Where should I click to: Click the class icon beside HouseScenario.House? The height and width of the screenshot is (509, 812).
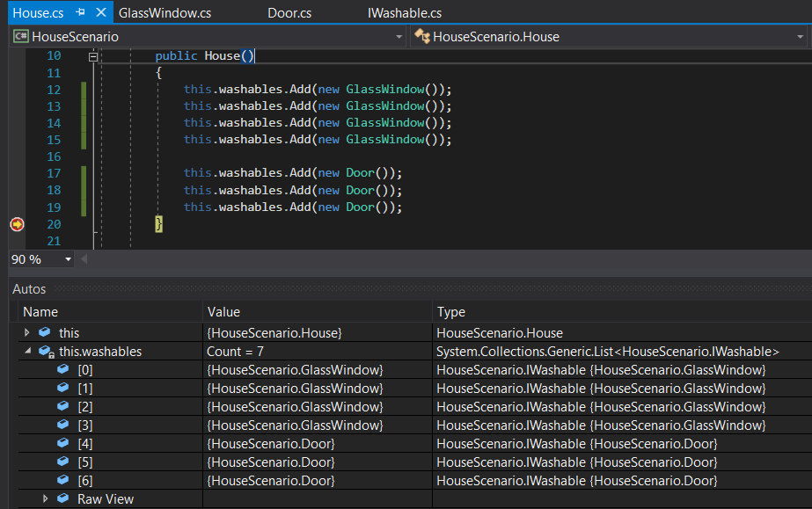coord(422,36)
